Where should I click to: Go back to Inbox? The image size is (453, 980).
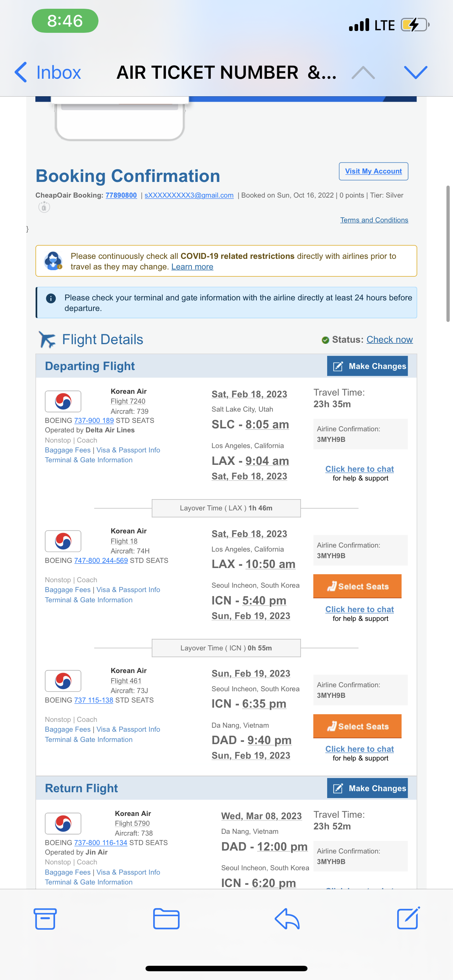click(x=48, y=72)
